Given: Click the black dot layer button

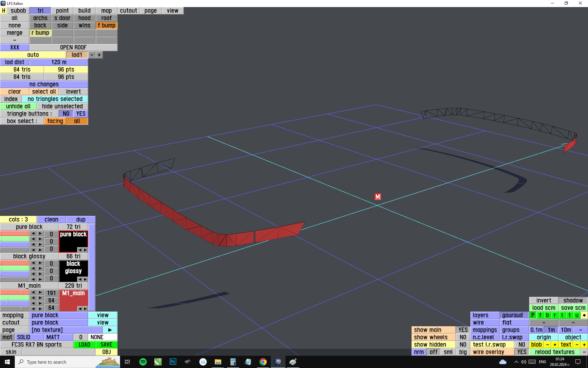Looking at the screenshot, I should [584, 315].
